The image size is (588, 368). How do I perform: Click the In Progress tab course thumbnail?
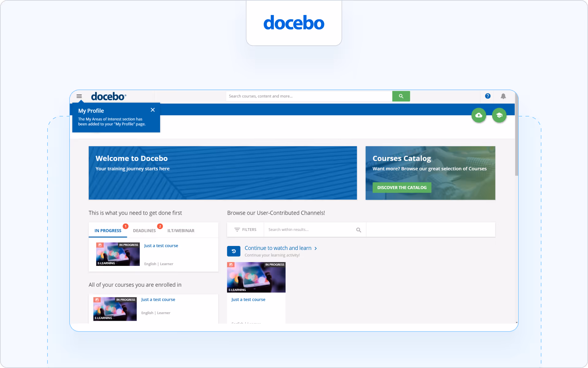[118, 254]
